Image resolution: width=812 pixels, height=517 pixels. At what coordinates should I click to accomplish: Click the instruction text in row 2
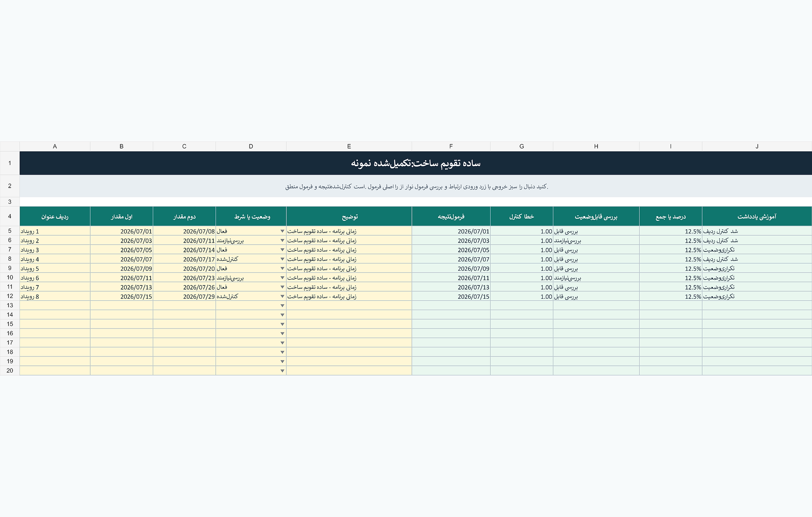[416, 186]
